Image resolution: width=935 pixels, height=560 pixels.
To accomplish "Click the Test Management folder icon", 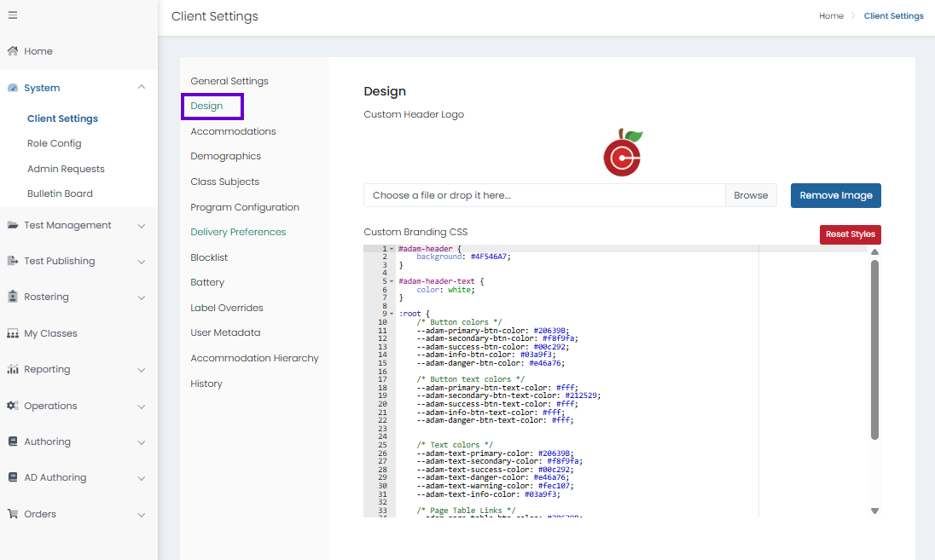I will pos(13,225).
